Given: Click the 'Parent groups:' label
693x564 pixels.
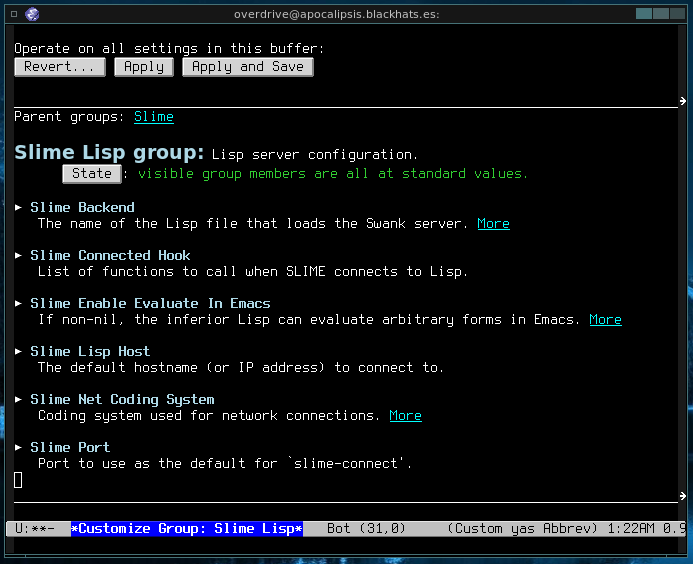Looking at the screenshot, I should [x=70, y=117].
